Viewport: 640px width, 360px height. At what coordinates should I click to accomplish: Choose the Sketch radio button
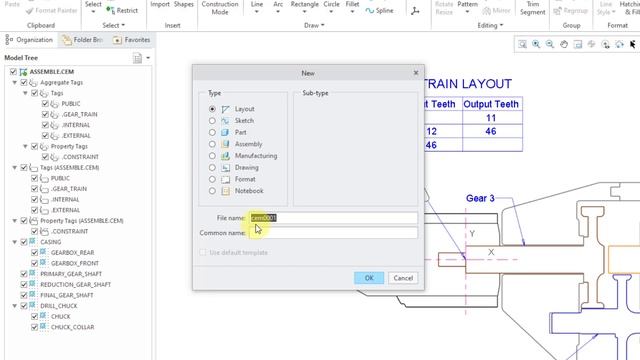coord(212,121)
